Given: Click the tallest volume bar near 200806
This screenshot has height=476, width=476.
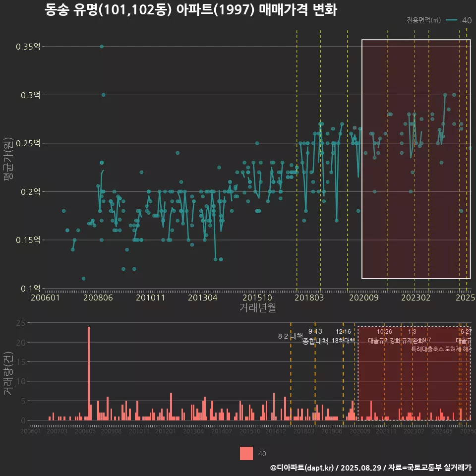Looking at the screenshot, I should coord(89,373).
